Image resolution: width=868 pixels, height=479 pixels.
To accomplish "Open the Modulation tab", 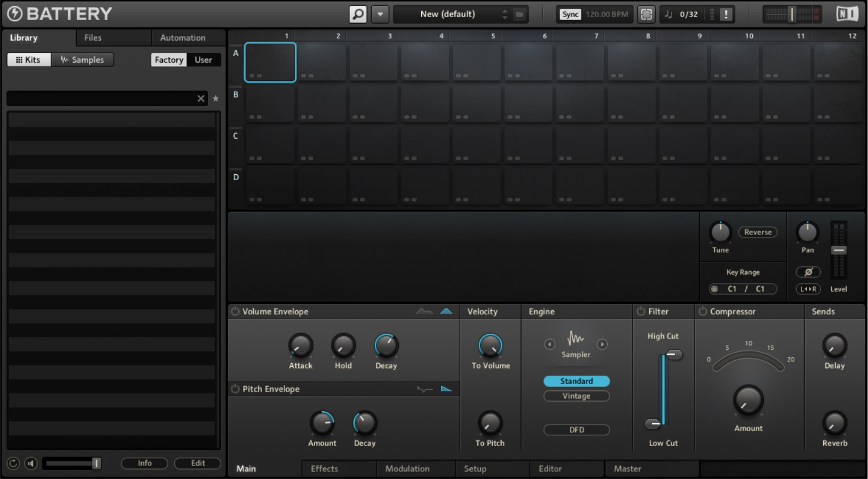I will (407, 469).
